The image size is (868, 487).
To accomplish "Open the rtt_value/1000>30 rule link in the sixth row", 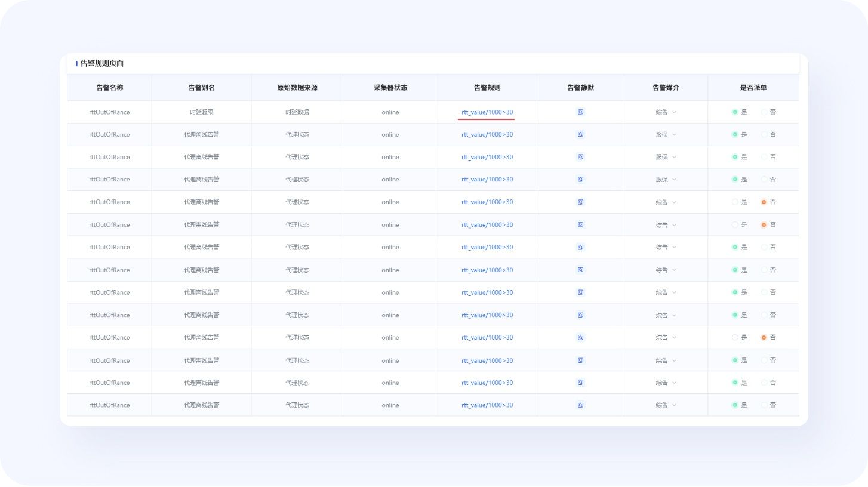I will tap(487, 224).
